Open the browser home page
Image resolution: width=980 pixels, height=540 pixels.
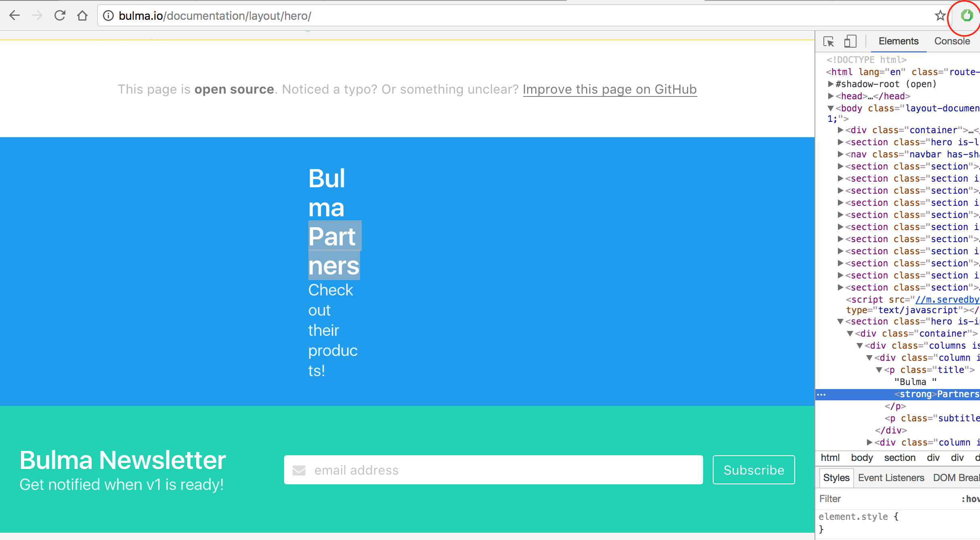(83, 15)
